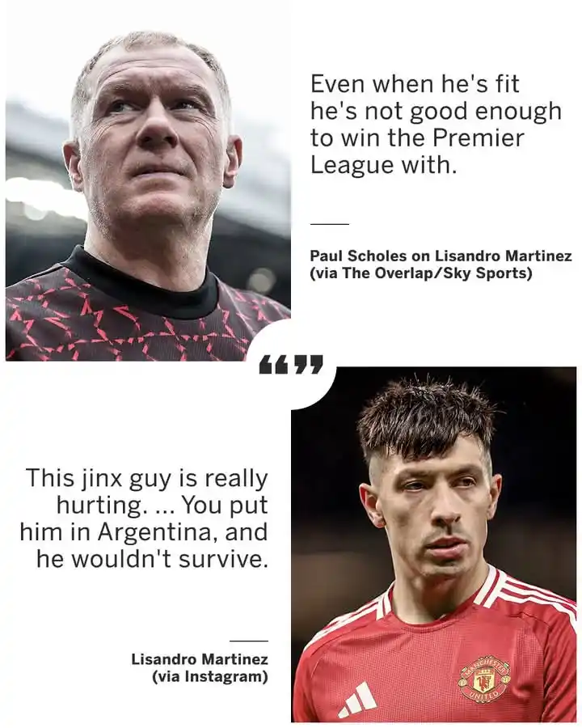Click divider line above Paul Scholes attribution
582x728 pixels.
coord(330,224)
